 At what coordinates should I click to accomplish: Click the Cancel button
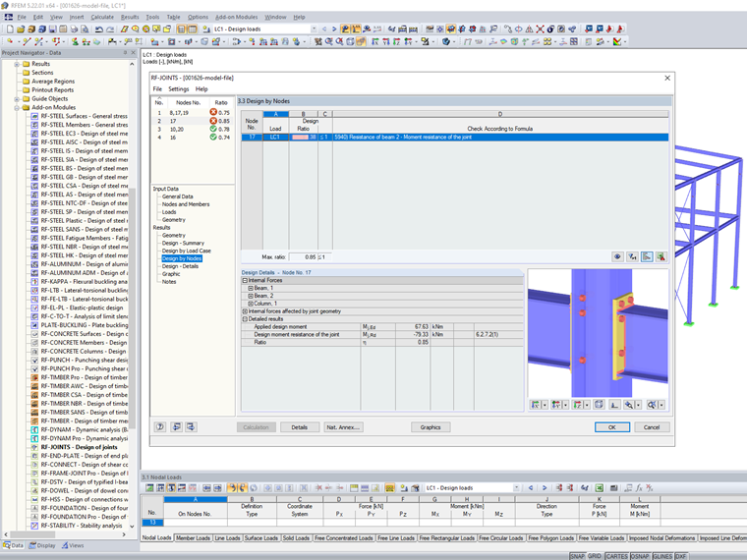tap(652, 427)
